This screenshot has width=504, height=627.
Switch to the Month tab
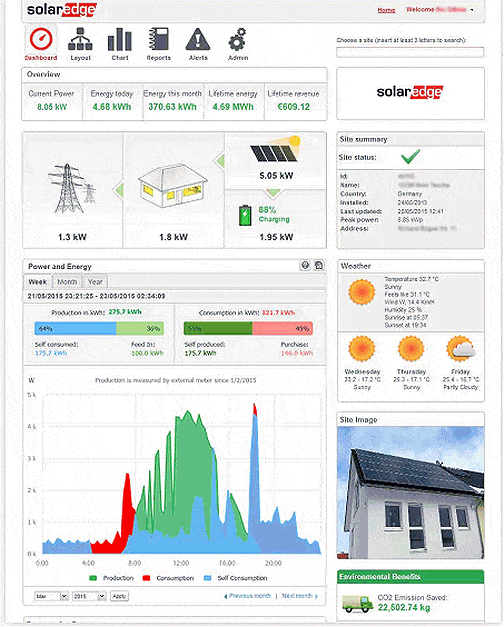pos(67,282)
